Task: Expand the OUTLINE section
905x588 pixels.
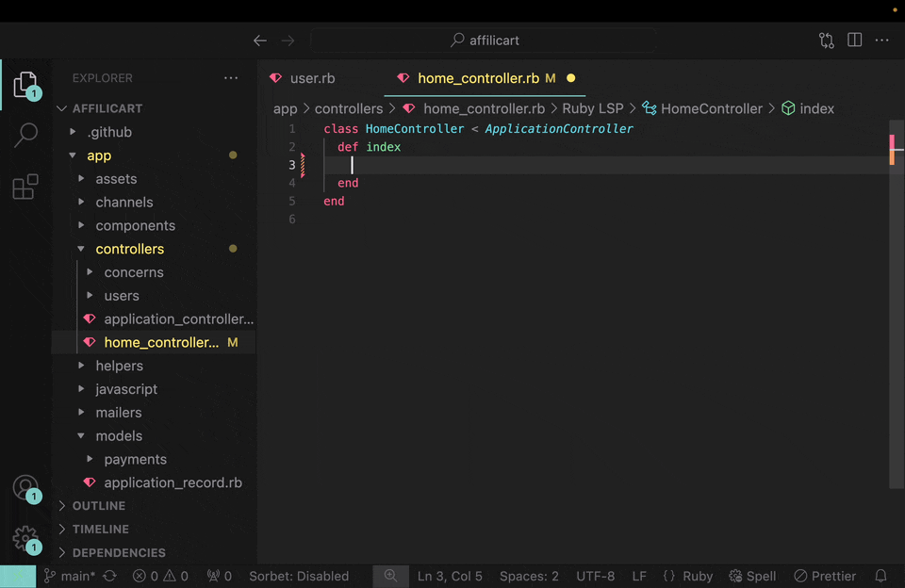Action: tap(99, 505)
